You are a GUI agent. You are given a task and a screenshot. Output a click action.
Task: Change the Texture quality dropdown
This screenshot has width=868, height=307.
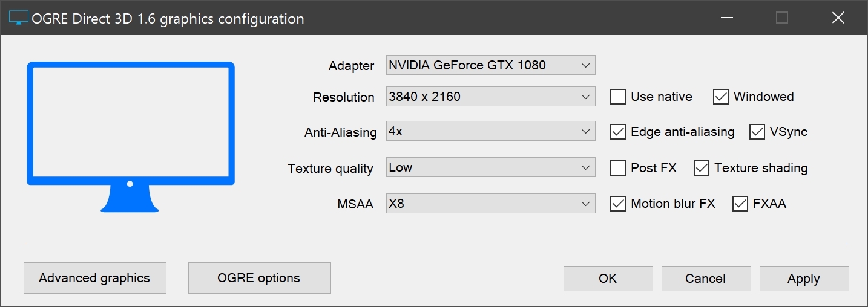click(490, 168)
